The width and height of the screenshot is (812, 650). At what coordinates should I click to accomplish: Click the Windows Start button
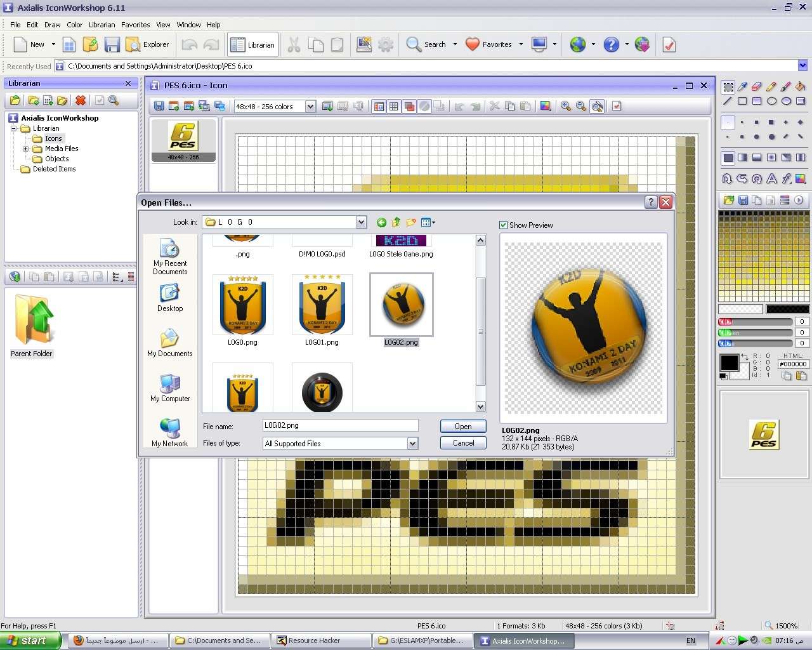coord(30,640)
